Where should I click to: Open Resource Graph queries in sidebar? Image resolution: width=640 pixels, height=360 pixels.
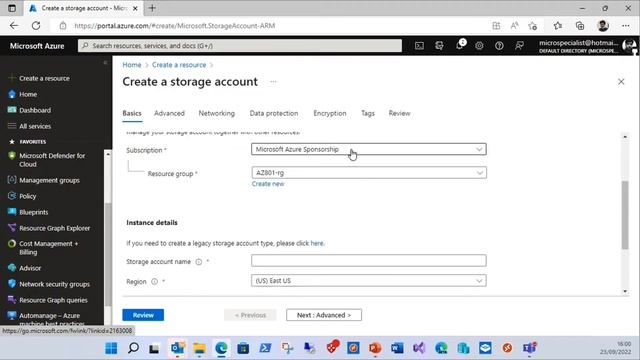click(x=53, y=300)
